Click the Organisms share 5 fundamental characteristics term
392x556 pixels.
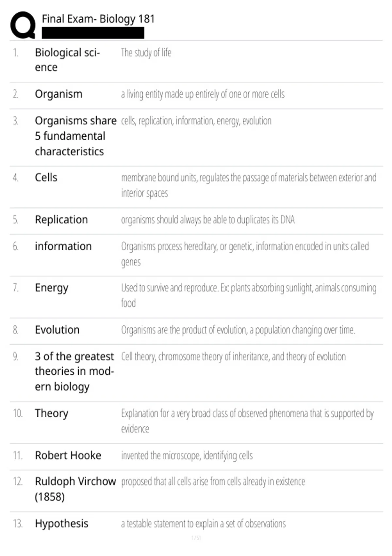pyautogui.click(x=75, y=136)
